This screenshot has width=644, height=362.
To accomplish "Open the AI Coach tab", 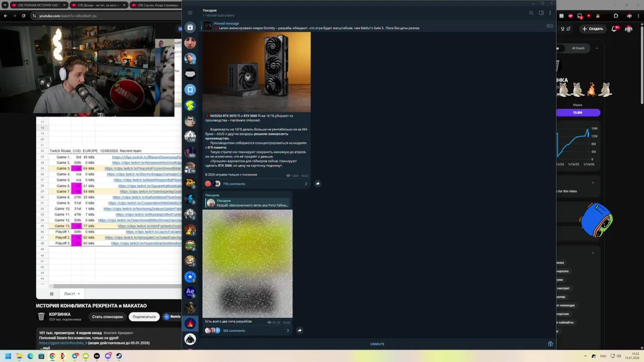I will (x=578, y=48).
